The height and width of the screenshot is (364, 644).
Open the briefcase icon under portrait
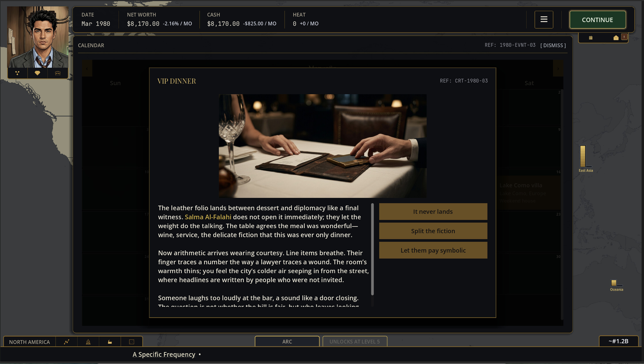coord(58,73)
